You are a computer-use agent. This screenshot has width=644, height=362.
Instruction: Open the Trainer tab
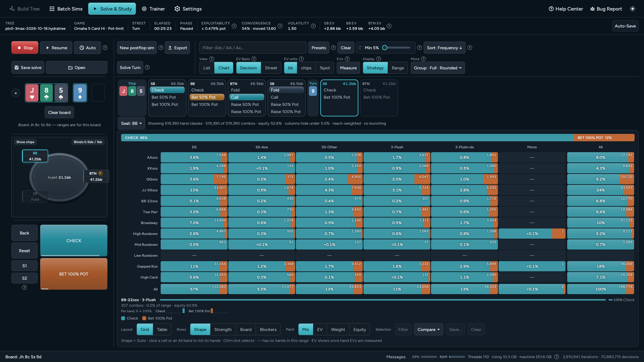[x=153, y=9]
